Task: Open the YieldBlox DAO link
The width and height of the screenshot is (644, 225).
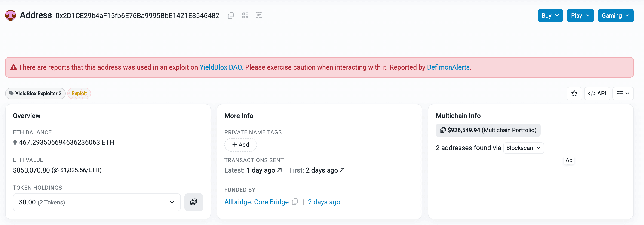Action: [x=221, y=67]
